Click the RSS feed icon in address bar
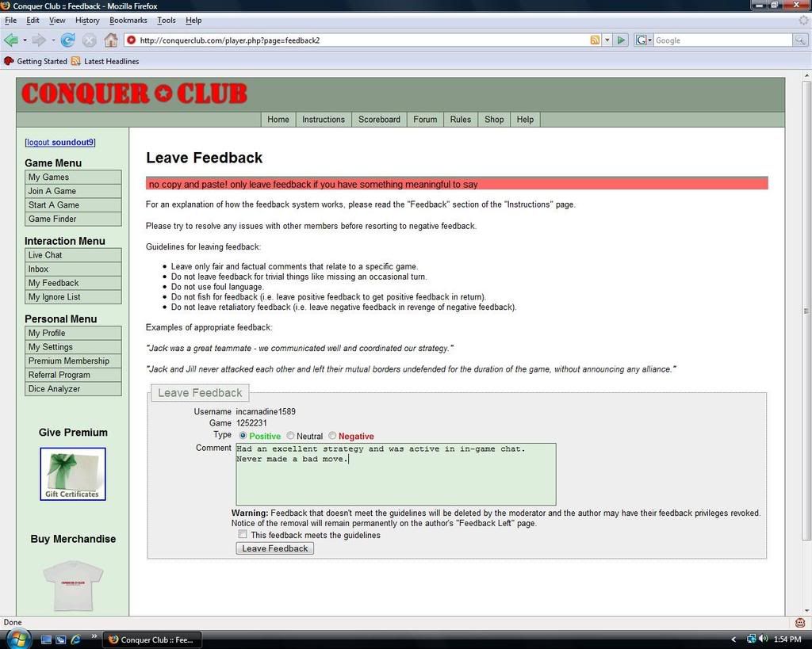The image size is (812, 649). coord(595,40)
